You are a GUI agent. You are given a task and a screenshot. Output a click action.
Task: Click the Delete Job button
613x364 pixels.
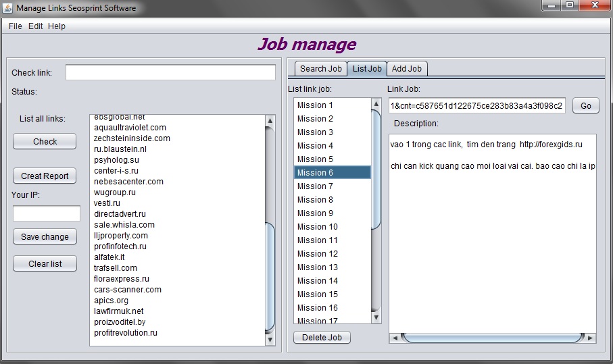(x=322, y=338)
